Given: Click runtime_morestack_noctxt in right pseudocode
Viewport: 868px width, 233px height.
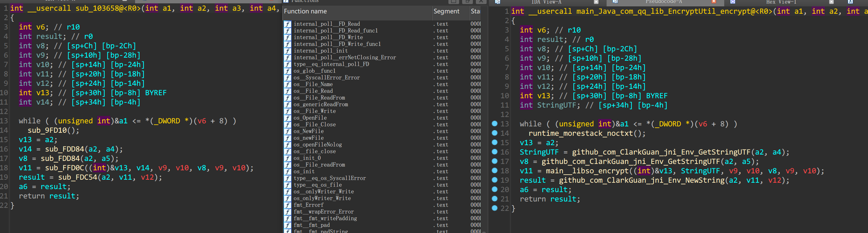Looking at the screenshot, I should pos(580,133).
